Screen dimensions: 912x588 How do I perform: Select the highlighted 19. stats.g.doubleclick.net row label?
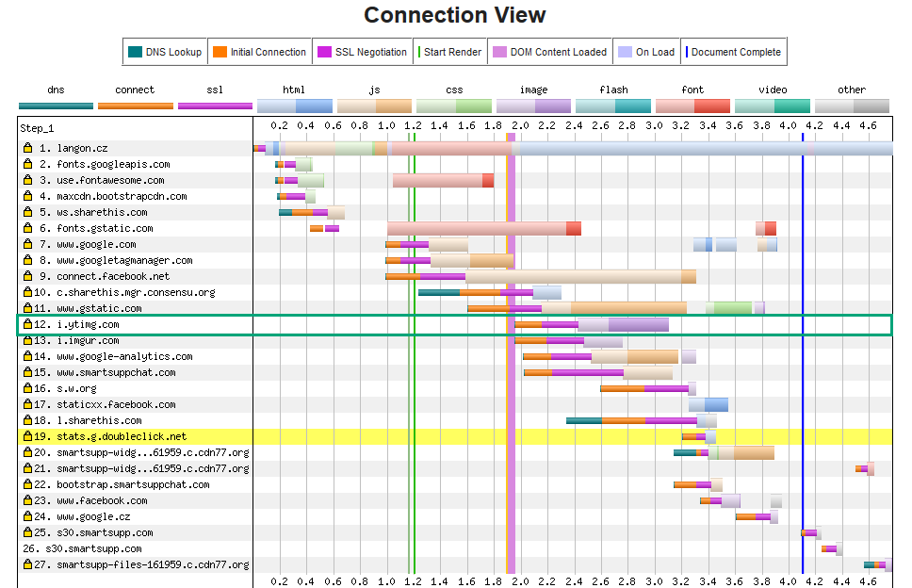click(110, 436)
